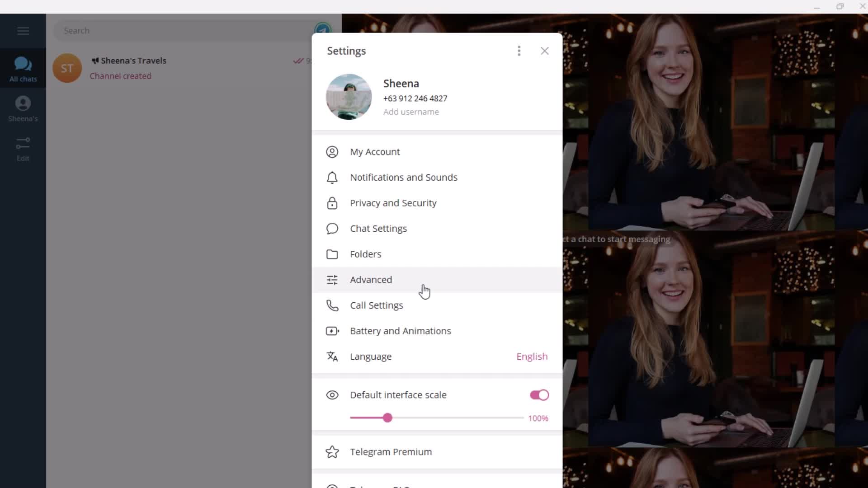868x488 pixels.
Task: Open Call Settings panel
Action: [x=377, y=305]
